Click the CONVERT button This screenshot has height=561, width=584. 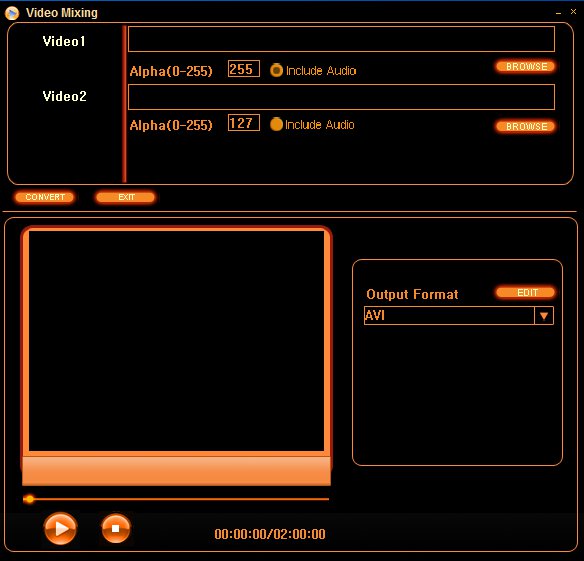pos(45,197)
